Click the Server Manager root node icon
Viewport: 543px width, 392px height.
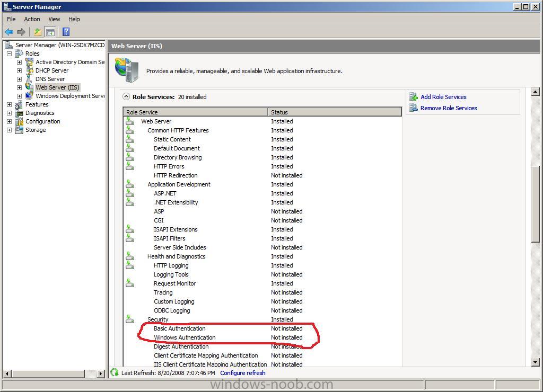pyautogui.click(x=10, y=45)
